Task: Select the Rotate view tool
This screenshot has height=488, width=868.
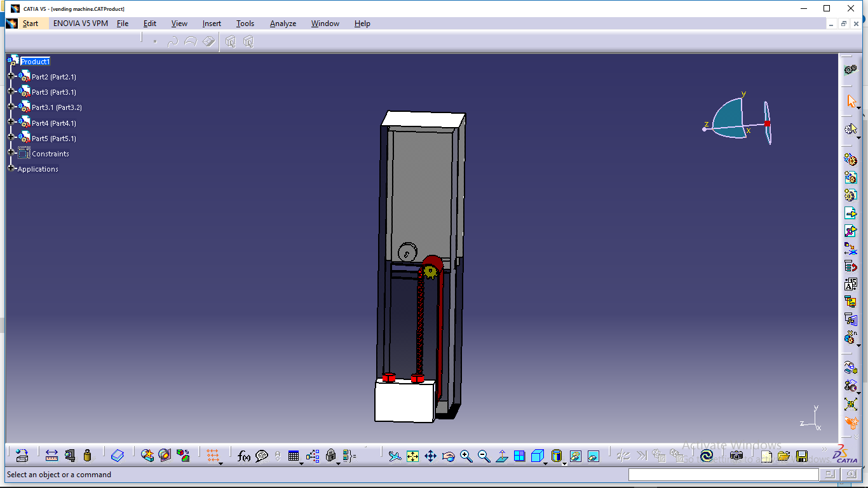Action: (448, 456)
